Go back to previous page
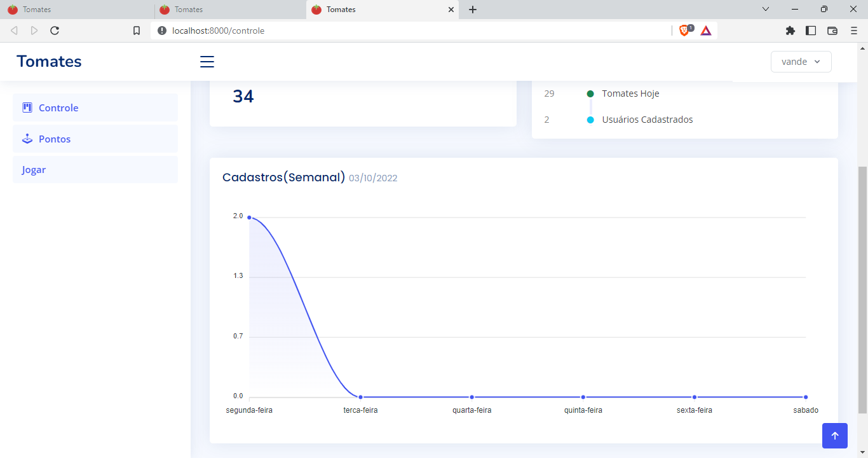The height and width of the screenshot is (458, 868). pyautogui.click(x=14, y=31)
